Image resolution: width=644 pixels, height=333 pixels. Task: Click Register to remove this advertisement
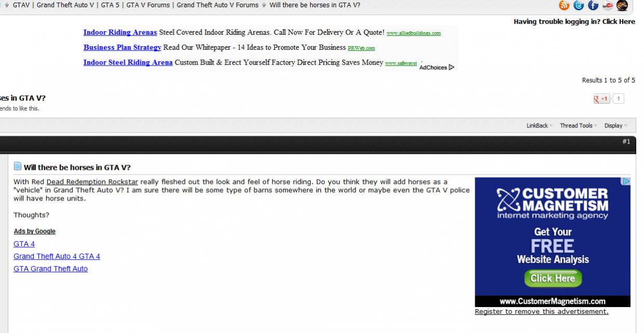(x=541, y=311)
